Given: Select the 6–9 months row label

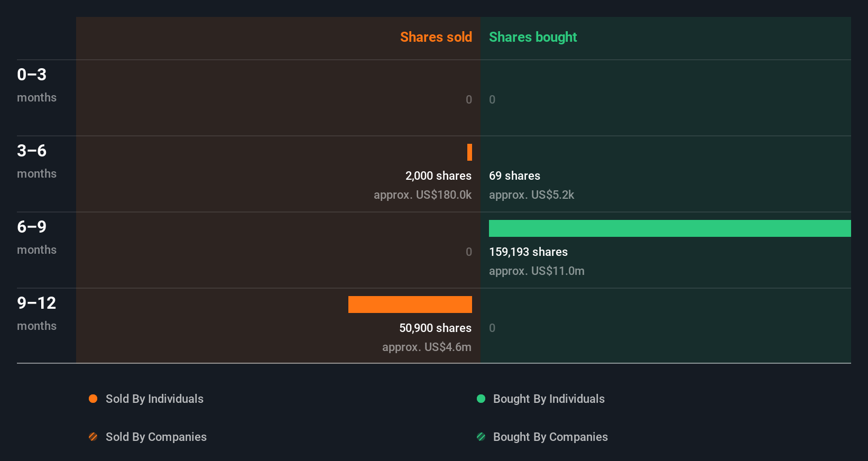Looking at the screenshot, I should [x=37, y=237].
